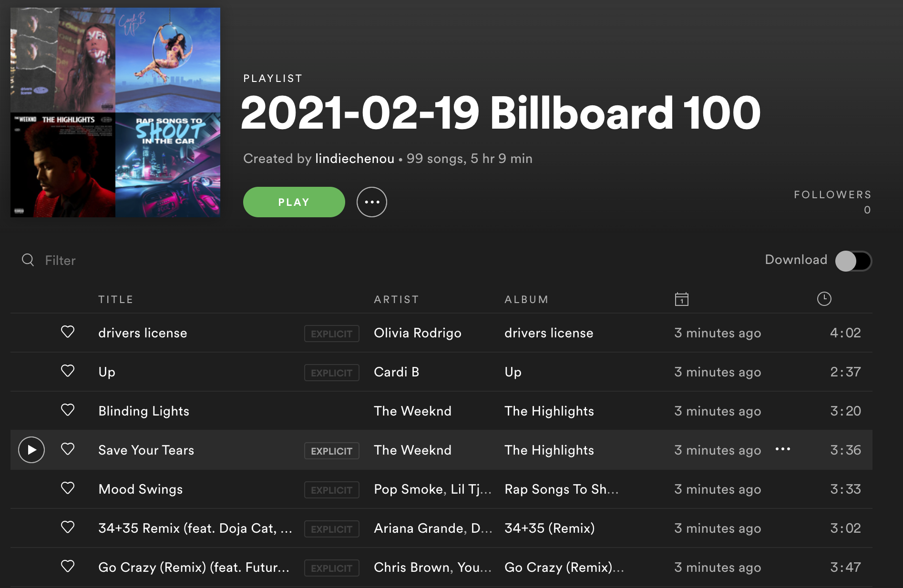Open the three-dot menu for Save Your Tears
Screen dimensions: 903x588
pyautogui.click(x=782, y=449)
